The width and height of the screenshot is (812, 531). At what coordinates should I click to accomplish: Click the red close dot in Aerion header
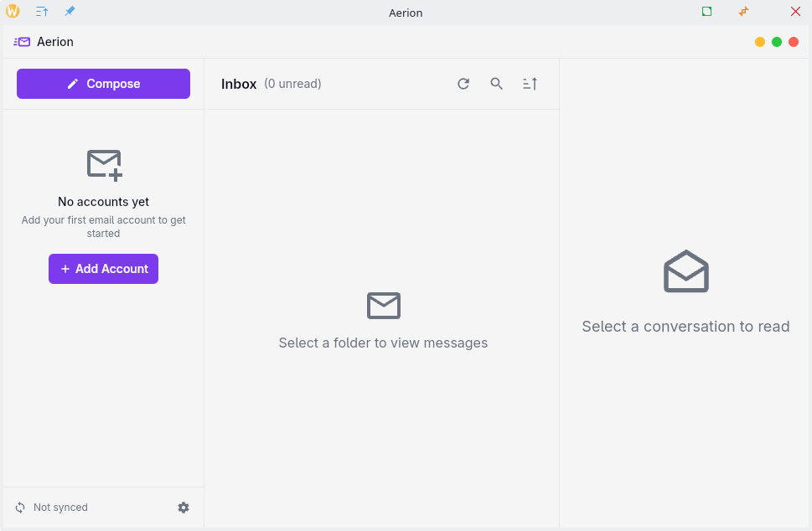[794, 42]
